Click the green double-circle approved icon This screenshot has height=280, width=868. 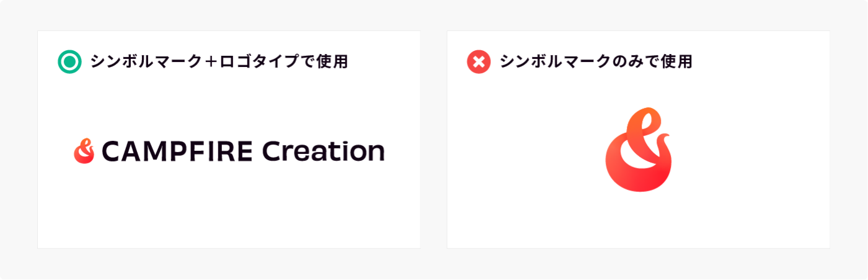69,61
